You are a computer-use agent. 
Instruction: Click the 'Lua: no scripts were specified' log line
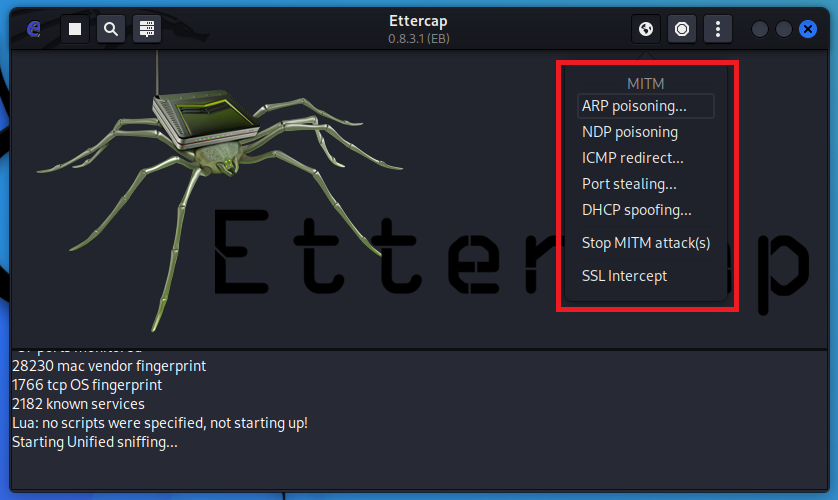[x=160, y=423]
